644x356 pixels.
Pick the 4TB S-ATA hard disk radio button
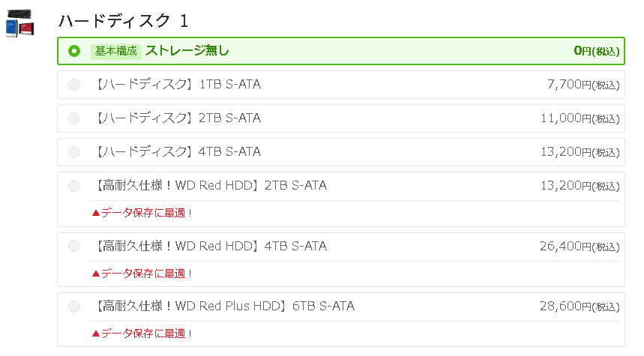[74, 152]
